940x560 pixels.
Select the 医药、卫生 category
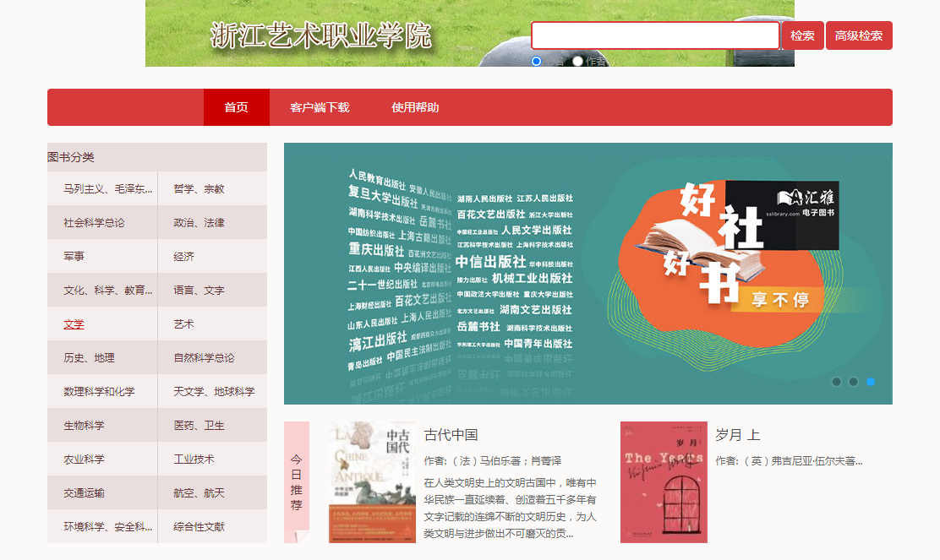(199, 426)
